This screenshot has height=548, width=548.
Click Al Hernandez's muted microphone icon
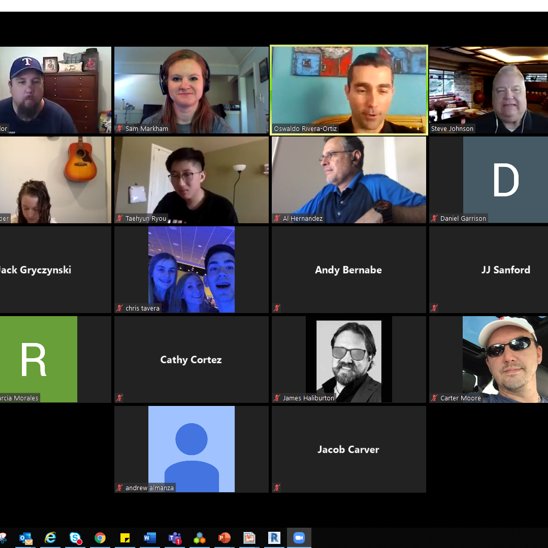click(x=277, y=218)
